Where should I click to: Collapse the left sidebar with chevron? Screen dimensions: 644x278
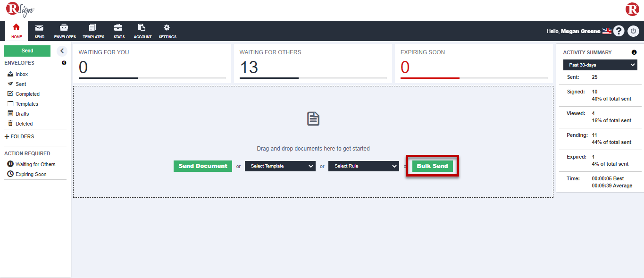[x=62, y=51]
